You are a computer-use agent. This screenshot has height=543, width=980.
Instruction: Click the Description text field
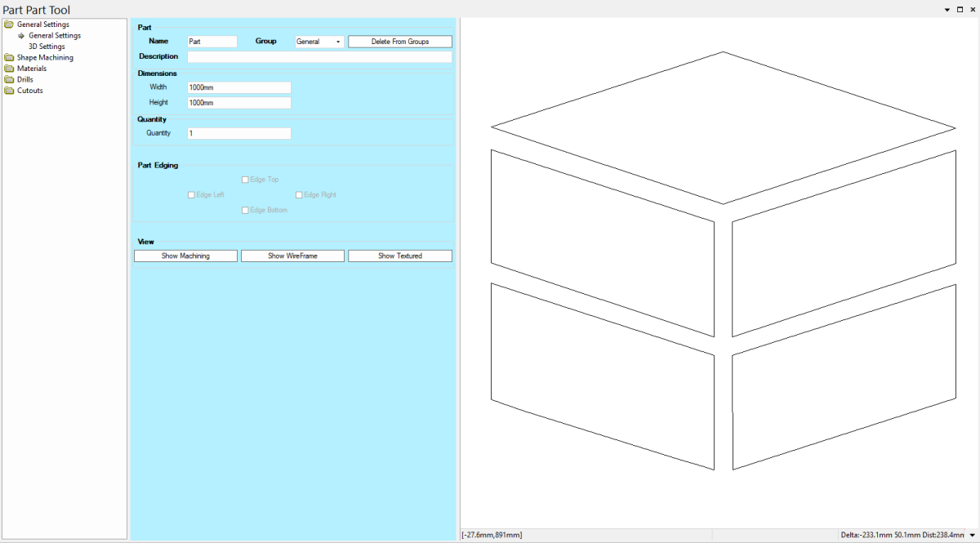tap(319, 57)
